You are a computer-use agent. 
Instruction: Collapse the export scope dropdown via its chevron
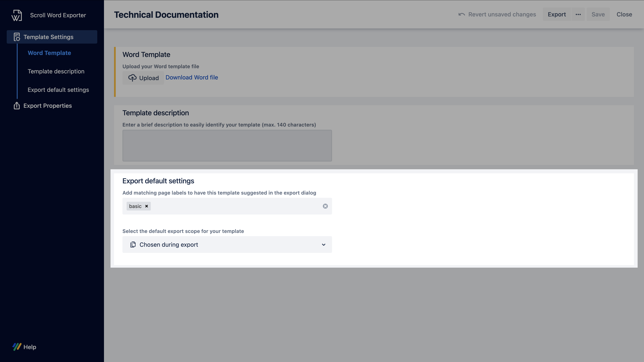click(324, 245)
